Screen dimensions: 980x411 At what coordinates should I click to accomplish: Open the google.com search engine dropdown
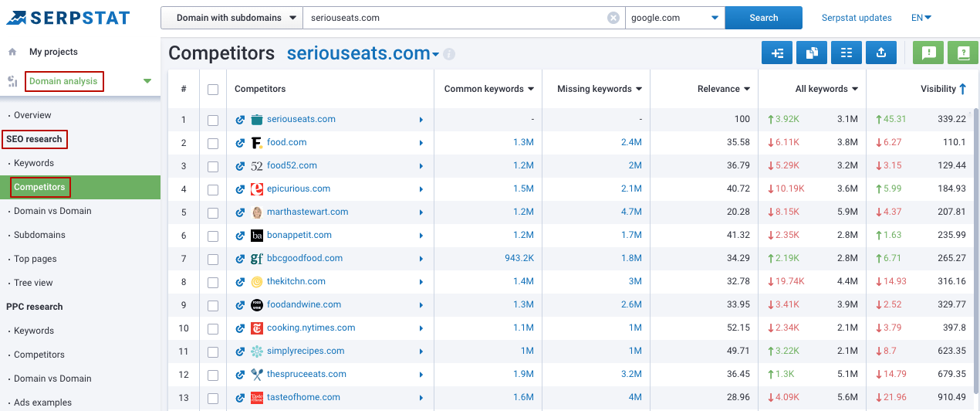coord(675,18)
